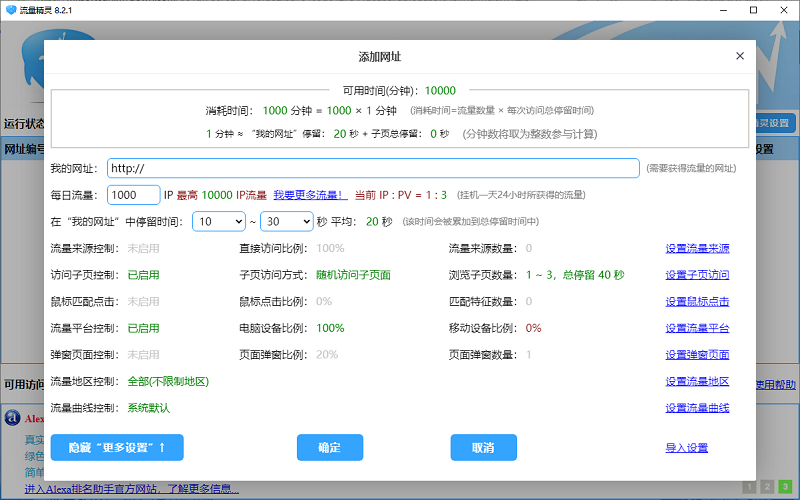The height and width of the screenshot is (500, 800).
Task: Click the 流量精灵 app icon in title bar
Action: [11, 9]
